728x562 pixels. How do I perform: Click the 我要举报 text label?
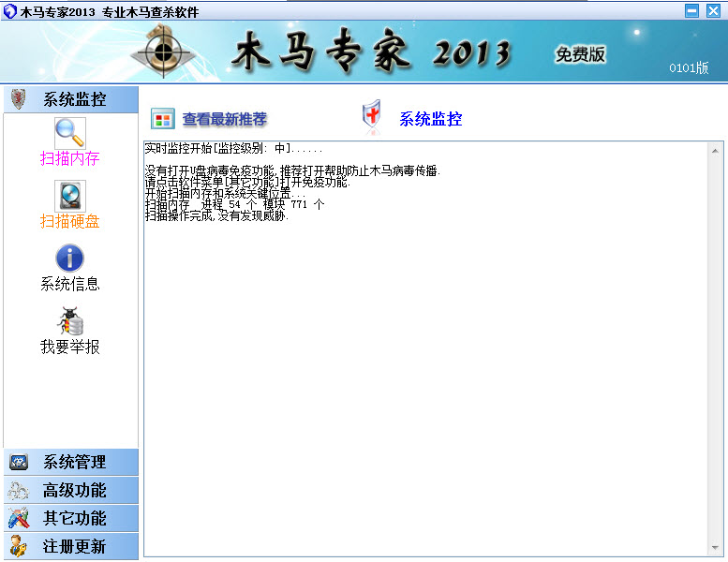(x=70, y=347)
